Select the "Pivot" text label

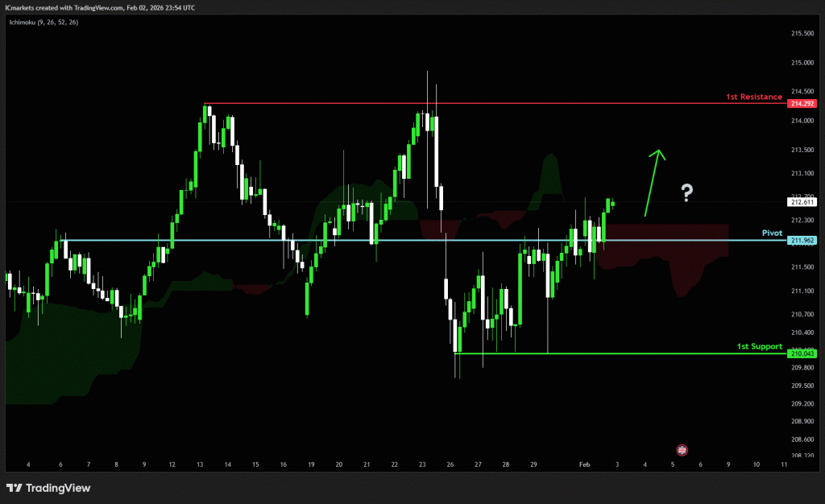[772, 233]
